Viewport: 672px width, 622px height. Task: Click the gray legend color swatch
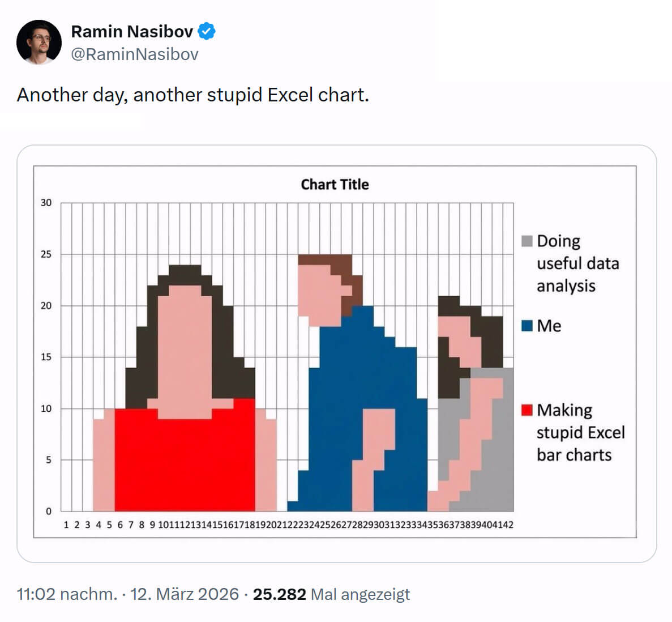527,241
